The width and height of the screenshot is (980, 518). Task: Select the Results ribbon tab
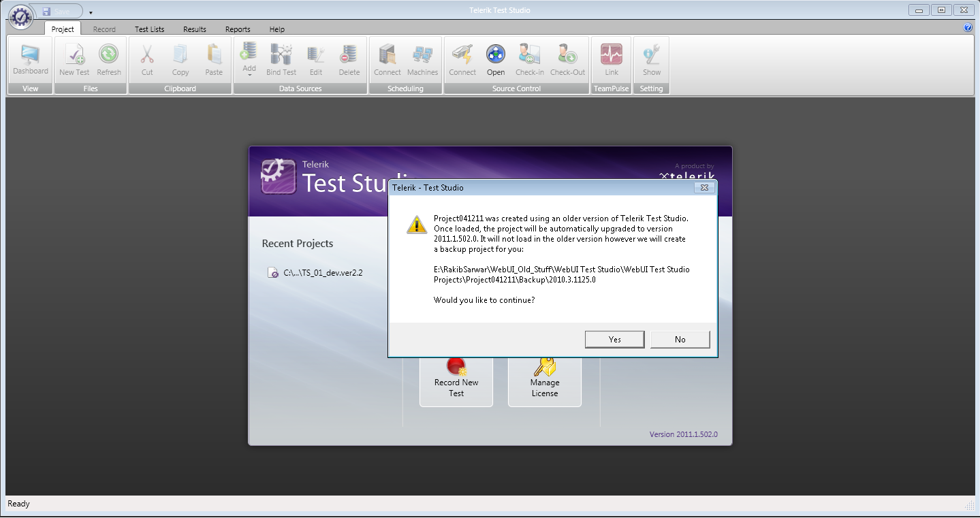pos(195,29)
